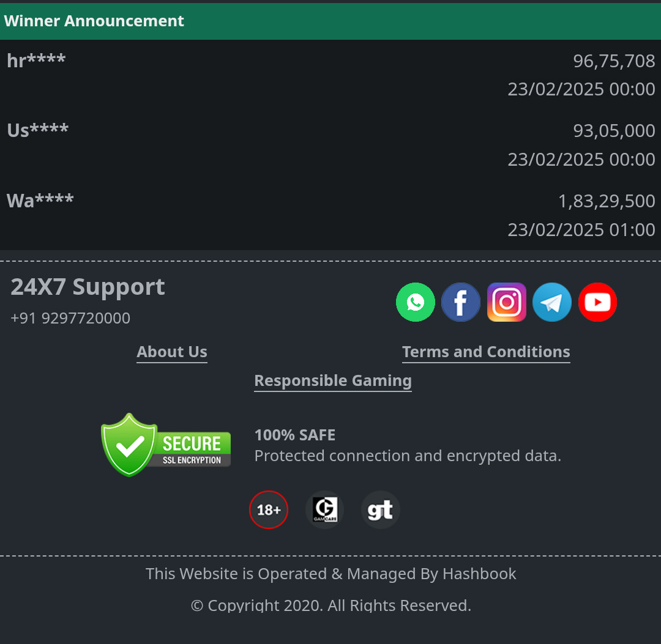The image size is (661, 644).
Task: Click the 1,83,29,500 winning amount
Action: point(607,201)
